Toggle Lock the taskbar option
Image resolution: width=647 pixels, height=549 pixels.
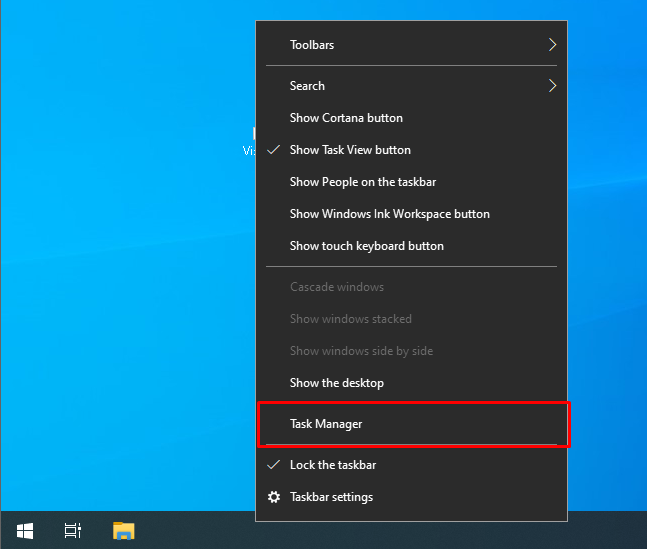pos(411,465)
